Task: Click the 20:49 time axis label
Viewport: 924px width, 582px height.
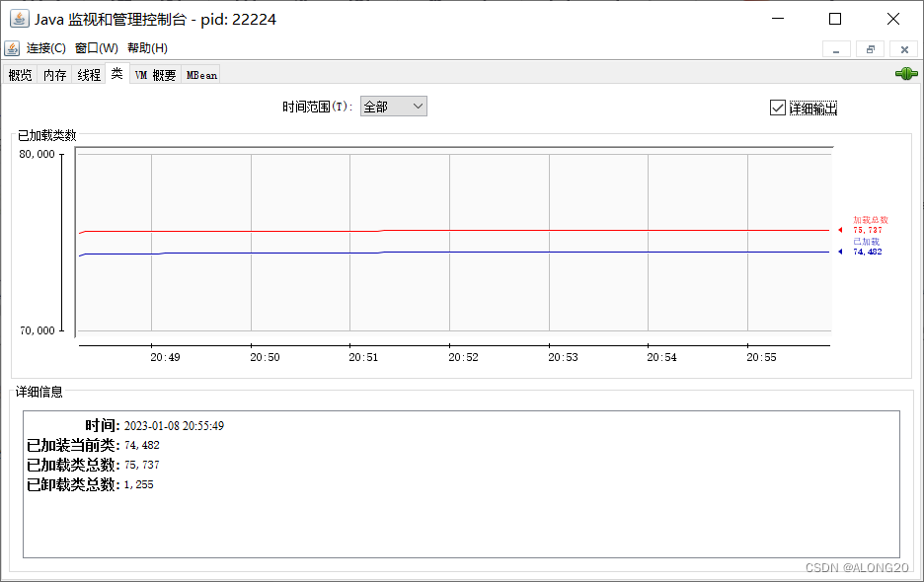Action: (x=165, y=357)
